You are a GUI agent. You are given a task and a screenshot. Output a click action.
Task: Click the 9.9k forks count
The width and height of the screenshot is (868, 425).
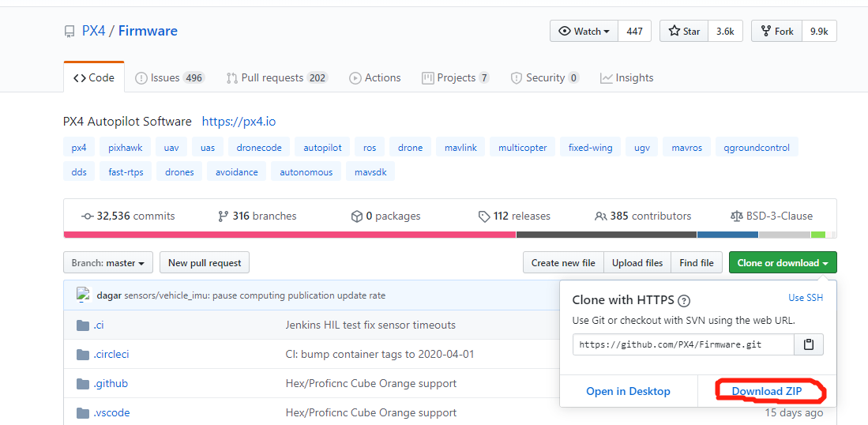coord(819,31)
